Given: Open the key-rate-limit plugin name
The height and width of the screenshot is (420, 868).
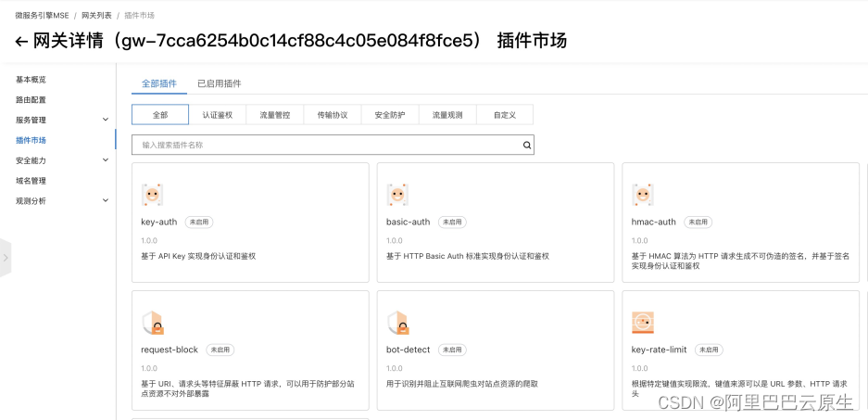Looking at the screenshot, I should (660, 350).
